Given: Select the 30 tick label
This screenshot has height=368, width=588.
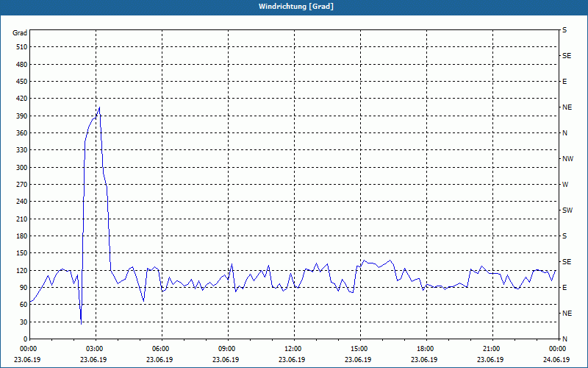Looking at the screenshot, I should coord(24,322).
